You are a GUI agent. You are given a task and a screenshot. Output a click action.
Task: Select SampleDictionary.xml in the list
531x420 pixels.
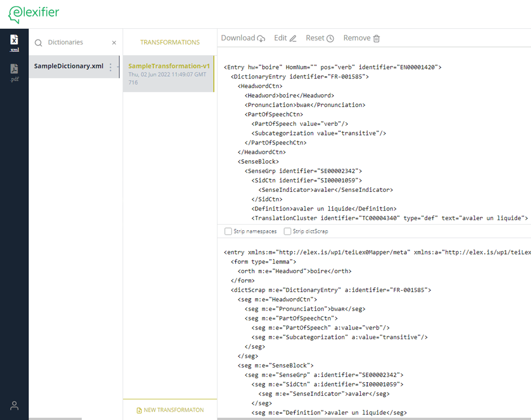68,66
